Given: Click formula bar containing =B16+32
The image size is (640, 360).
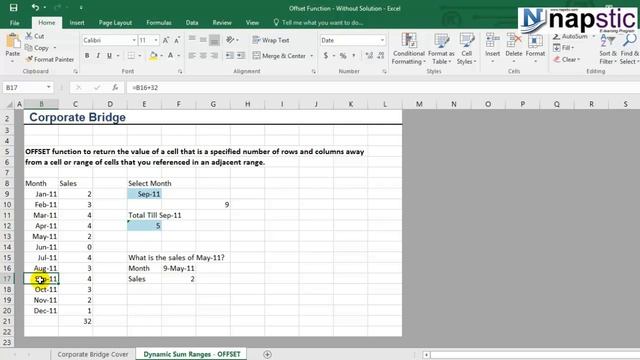Looking at the screenshot, I should 383,87.
